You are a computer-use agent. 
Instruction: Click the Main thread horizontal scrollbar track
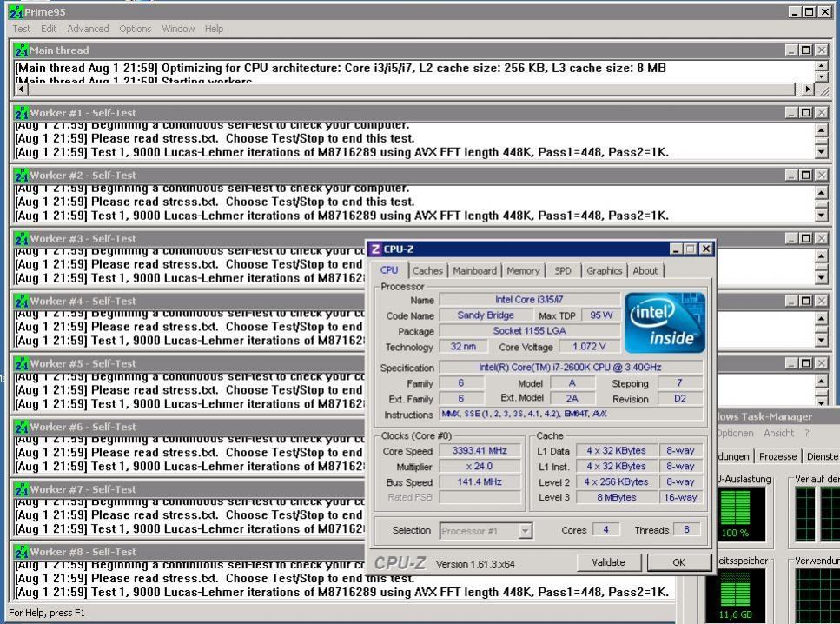[x=413, y=89]
